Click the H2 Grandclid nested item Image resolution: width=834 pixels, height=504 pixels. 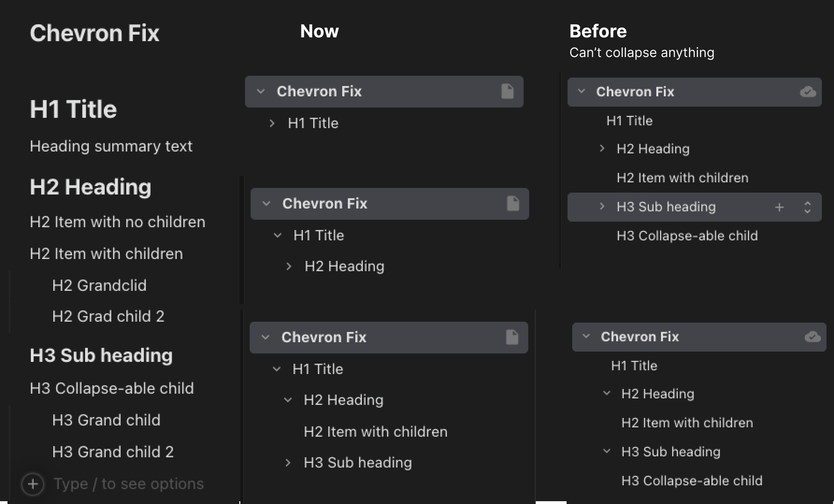99,285
